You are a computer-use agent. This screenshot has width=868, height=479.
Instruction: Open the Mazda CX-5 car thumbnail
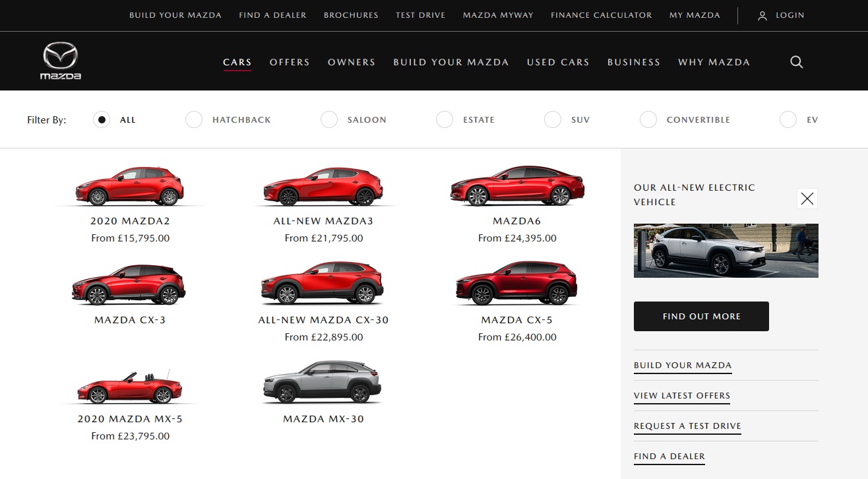pyautogui.click(x=516, y=284)
